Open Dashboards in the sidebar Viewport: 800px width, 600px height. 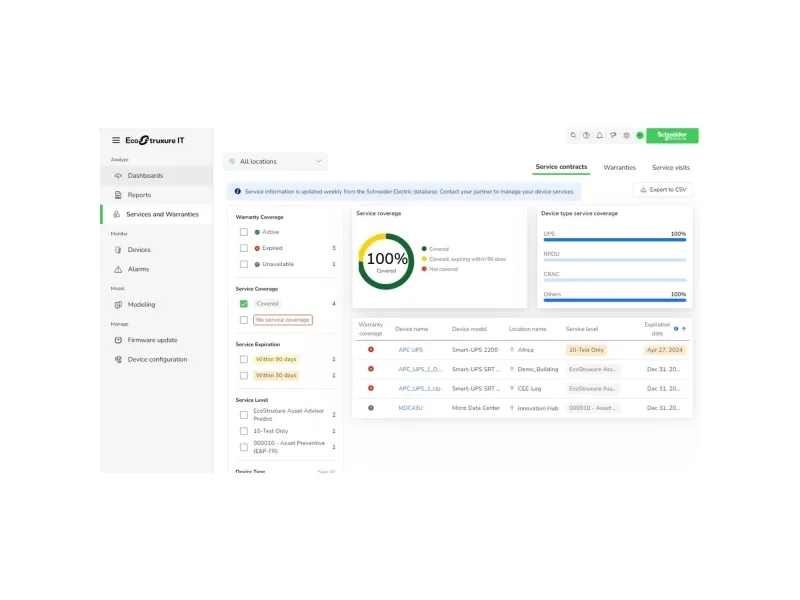(157, 176)
